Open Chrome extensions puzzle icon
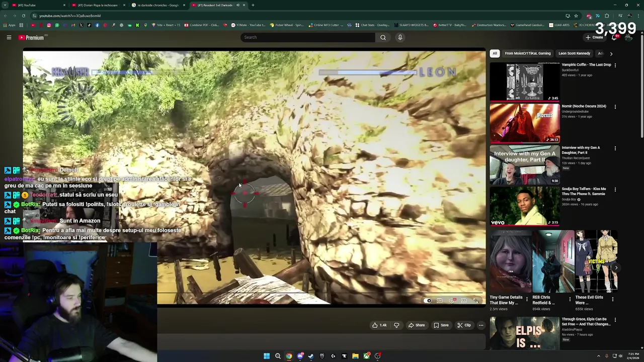This screenshot has width=644, height=362. tap(607, 16)
